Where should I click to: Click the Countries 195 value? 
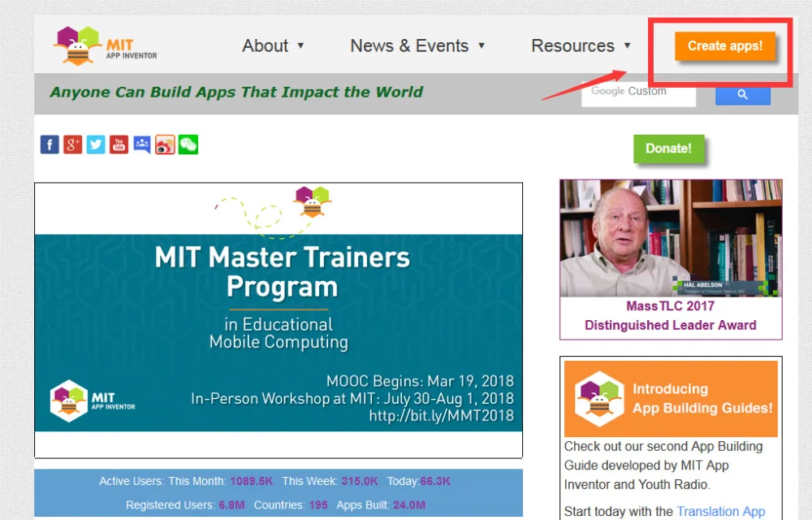[318, 505]
